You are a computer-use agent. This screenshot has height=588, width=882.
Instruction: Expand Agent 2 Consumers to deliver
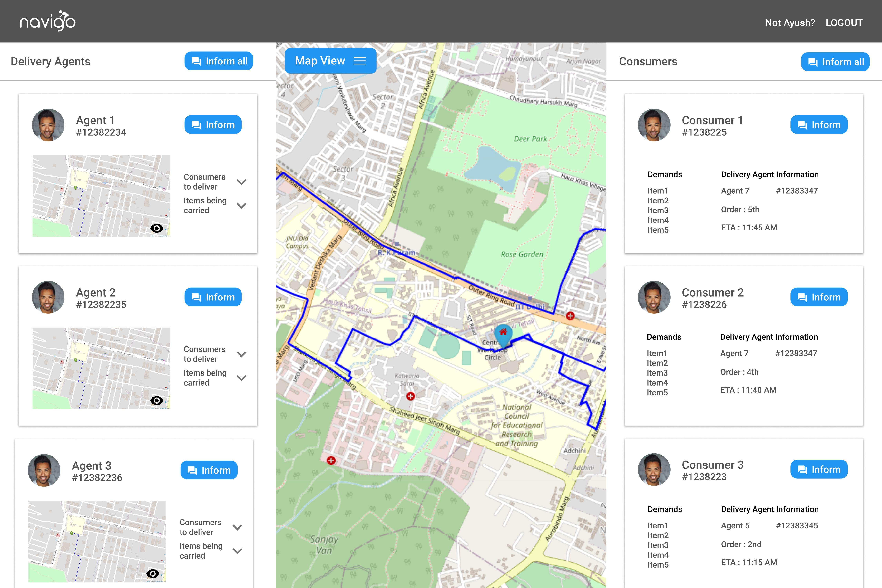click(241, 354)
